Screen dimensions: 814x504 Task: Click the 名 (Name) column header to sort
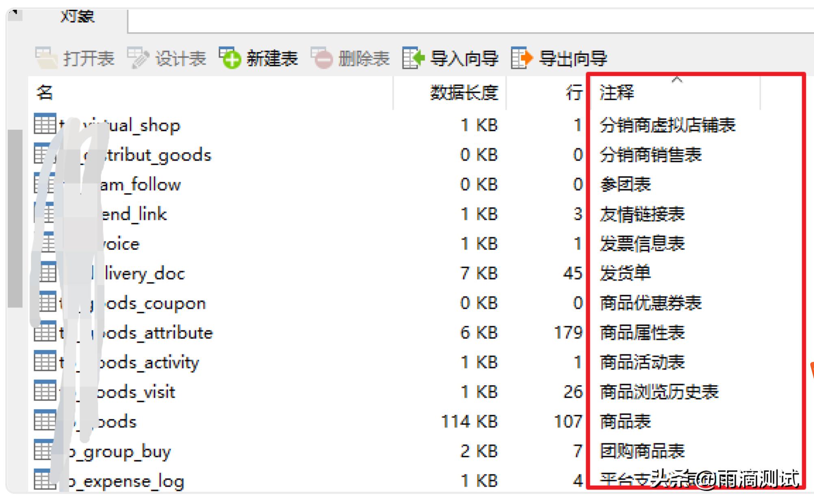pos(43,90)
